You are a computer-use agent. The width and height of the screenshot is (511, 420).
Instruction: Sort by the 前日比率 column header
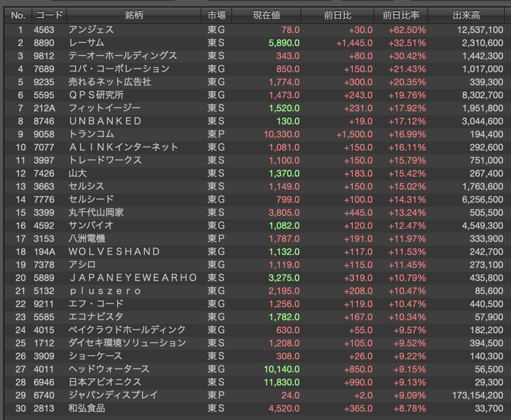[x=401, y=15]
